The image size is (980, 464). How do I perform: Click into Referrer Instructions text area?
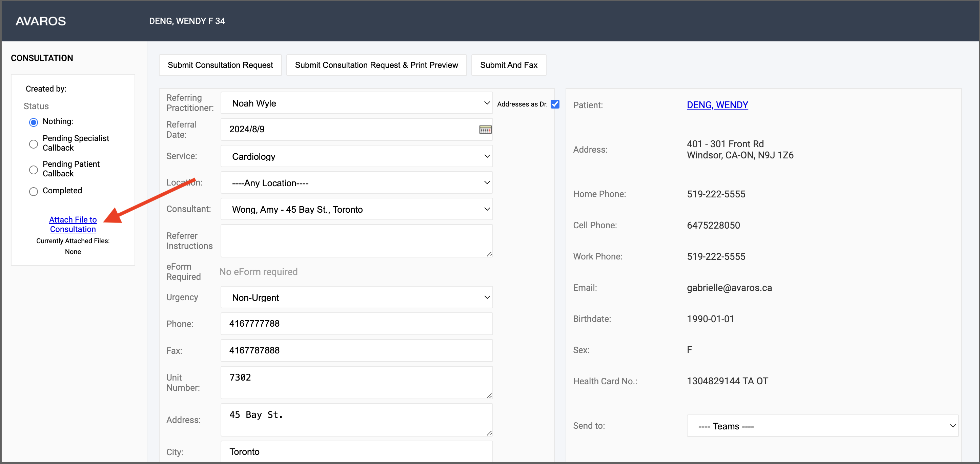pyautogui.click(x=356, y=241)
